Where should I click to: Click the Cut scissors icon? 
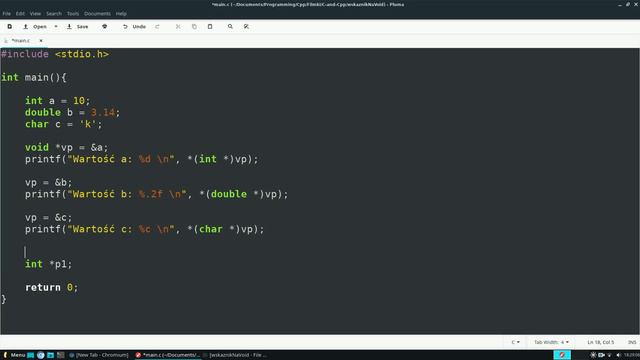178,27
